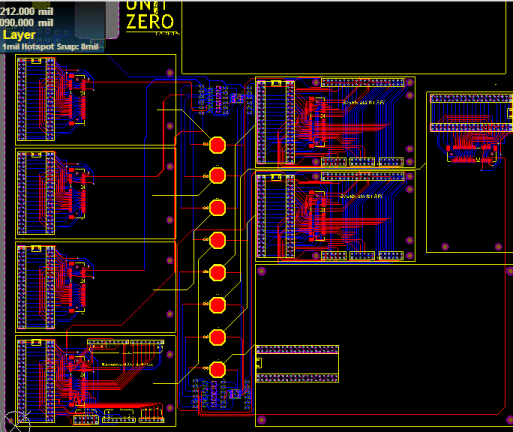Click the second red octagonal pad from top
Viewport: 513px width, 432px height.
tap(217, 175)
